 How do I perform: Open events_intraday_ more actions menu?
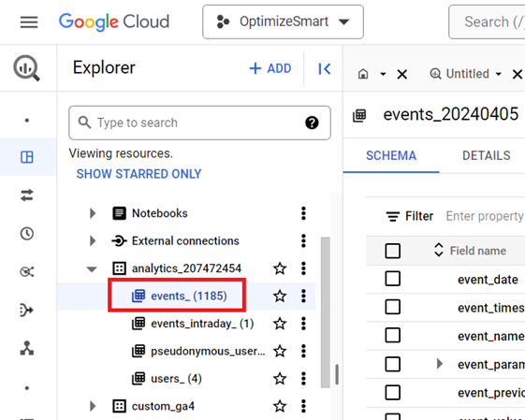coord(304,324)
